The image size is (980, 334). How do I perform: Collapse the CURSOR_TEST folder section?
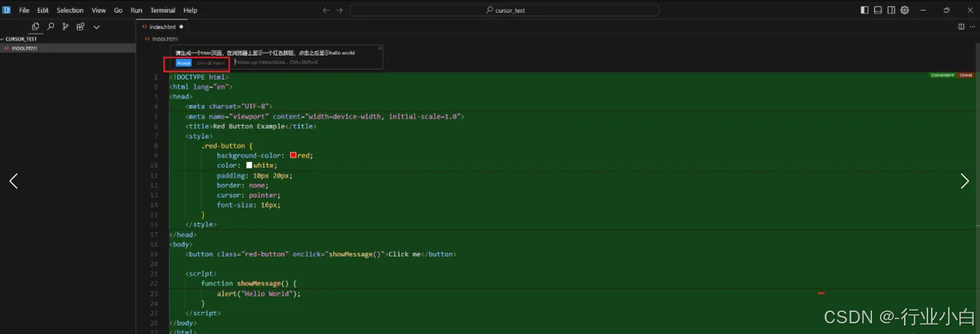pos(21,39)
